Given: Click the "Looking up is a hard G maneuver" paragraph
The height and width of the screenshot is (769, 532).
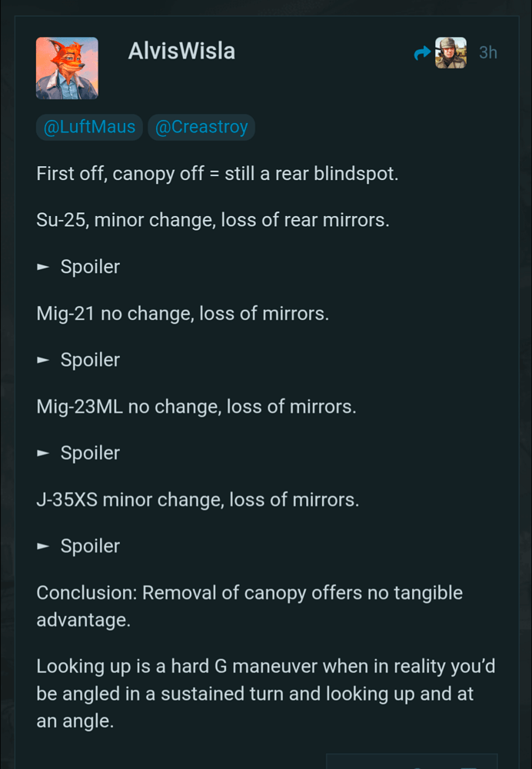Looking at the screenshot, I should point(265,693).
